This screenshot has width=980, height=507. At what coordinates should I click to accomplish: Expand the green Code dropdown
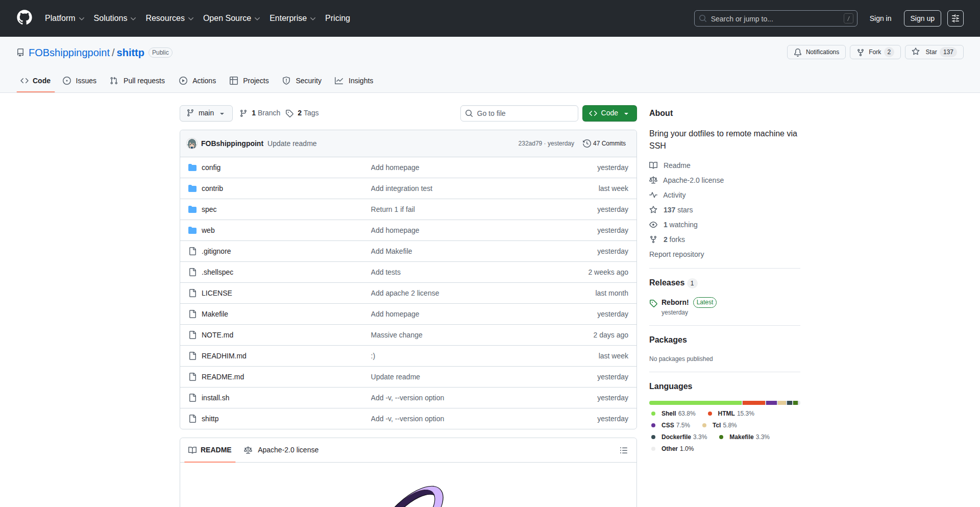(x=609, y=113)
